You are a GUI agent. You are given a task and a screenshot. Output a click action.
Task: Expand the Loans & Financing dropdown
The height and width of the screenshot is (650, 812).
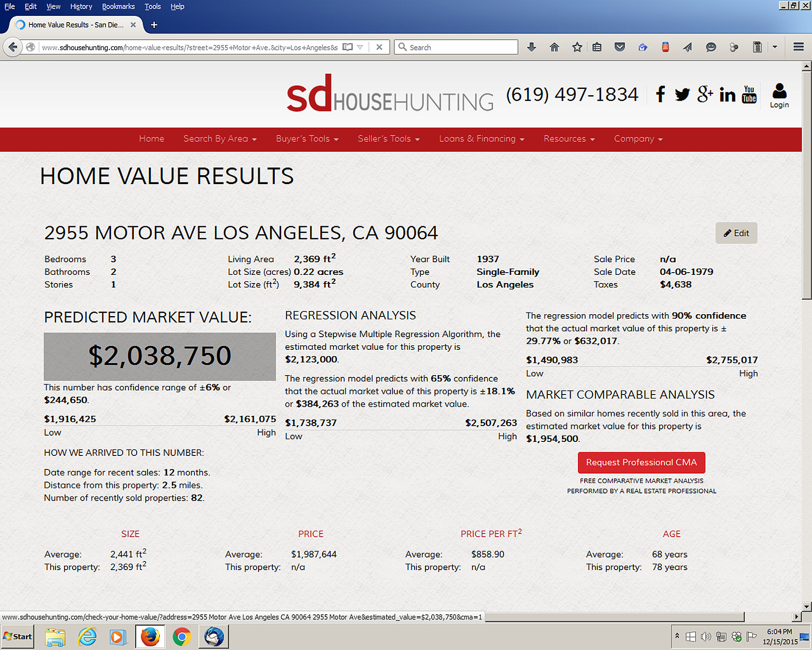[481, 139]
